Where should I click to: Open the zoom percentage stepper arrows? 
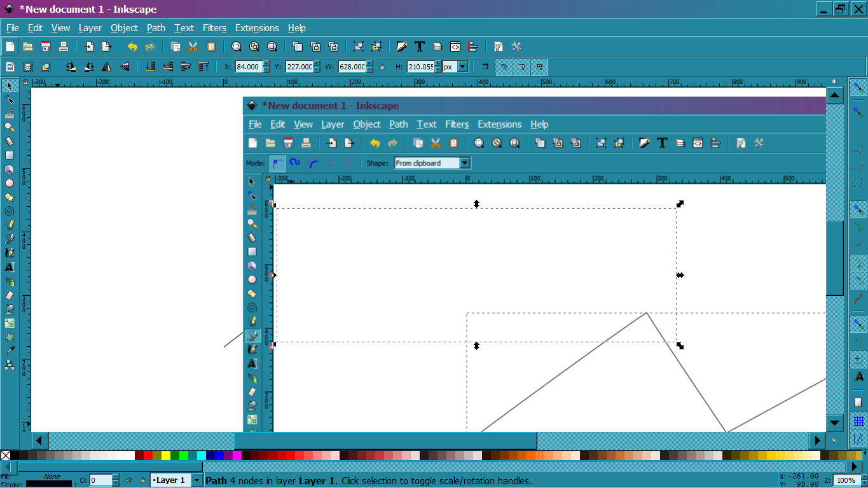862,480
